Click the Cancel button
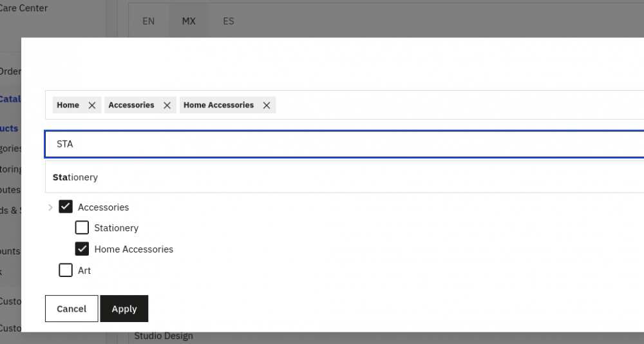 71,309
